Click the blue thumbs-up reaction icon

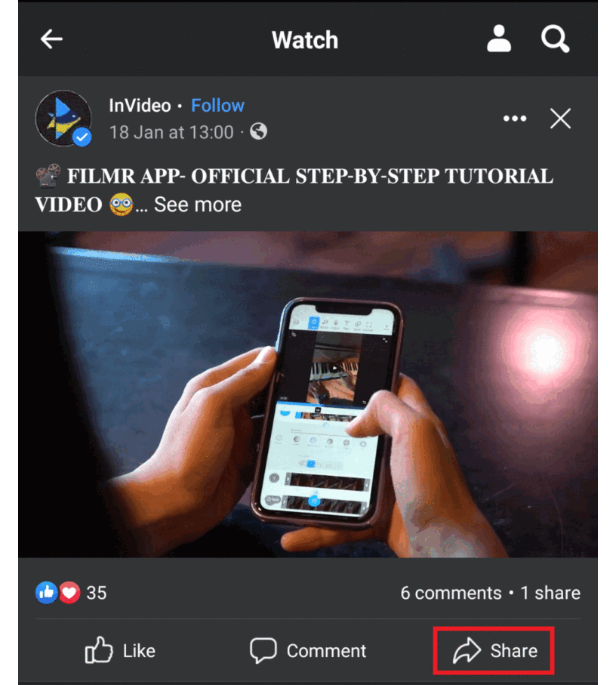click(x=46, y=593)
